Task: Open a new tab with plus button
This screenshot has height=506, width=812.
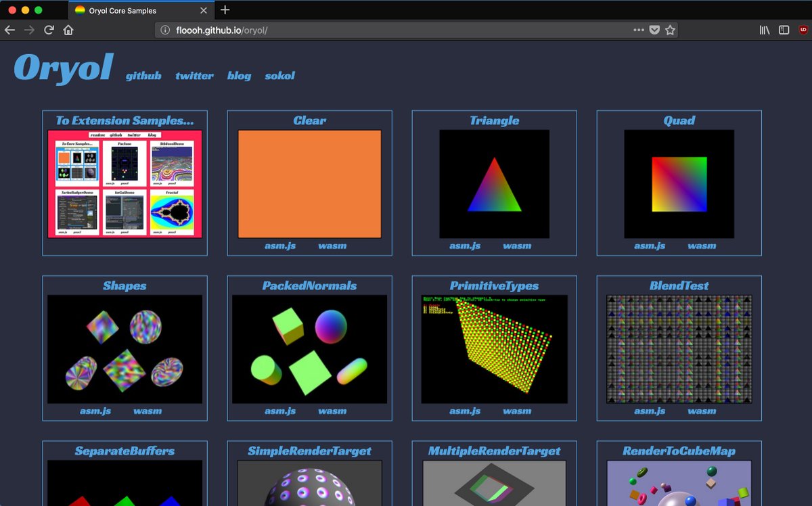Action: pyautogui.click(x=225, y=10)
